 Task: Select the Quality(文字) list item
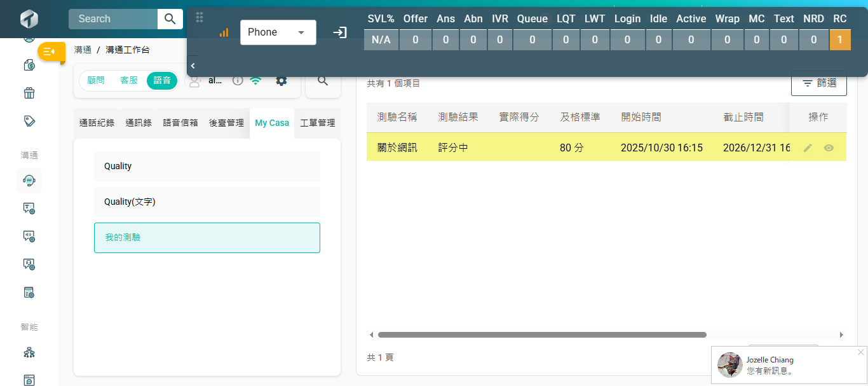(207, 202)
